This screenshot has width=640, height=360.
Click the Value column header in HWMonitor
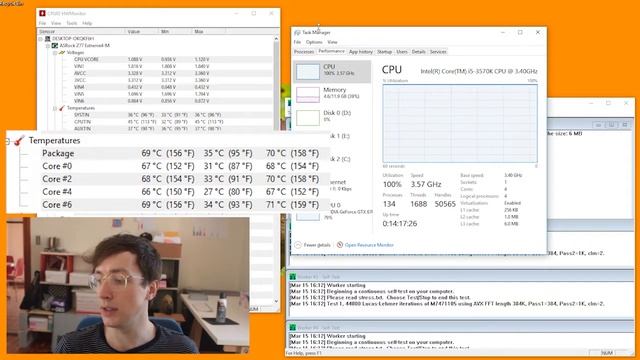(x=141, y=31)
